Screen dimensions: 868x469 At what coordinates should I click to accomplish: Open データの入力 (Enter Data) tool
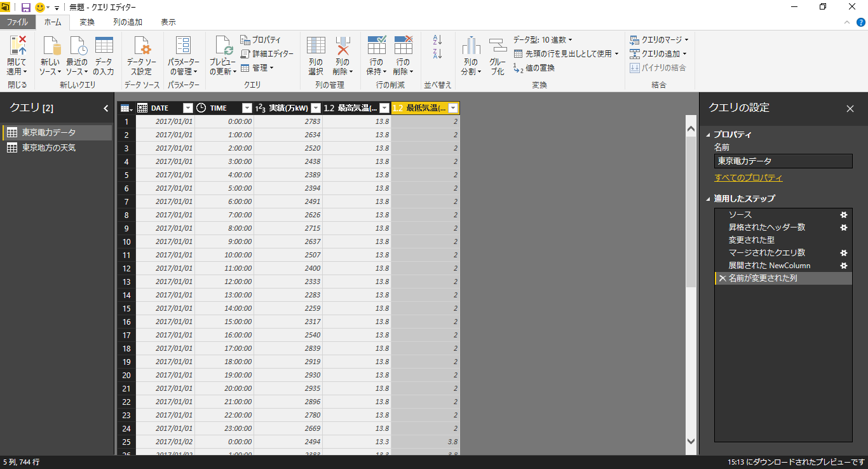coord(104,46)
